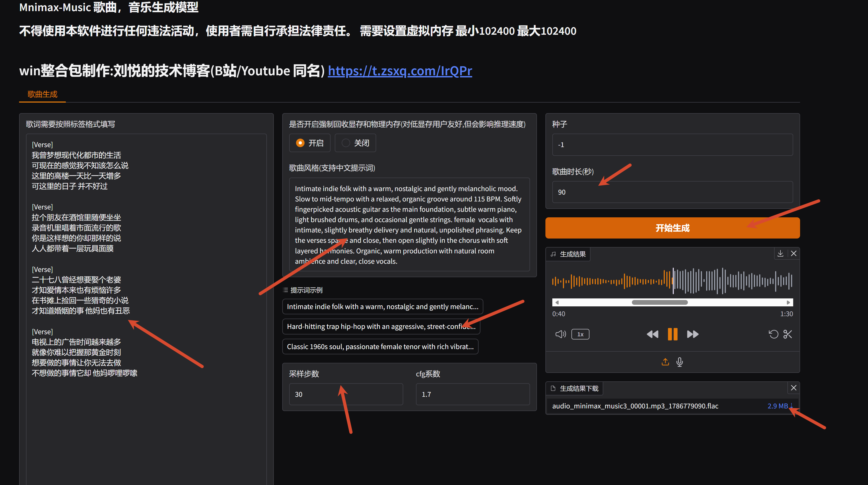This screenshot has width=868, height=485.
Task: Choose the Hard-hitting trap hip-hop example
Action: click(x=381, y=327)
